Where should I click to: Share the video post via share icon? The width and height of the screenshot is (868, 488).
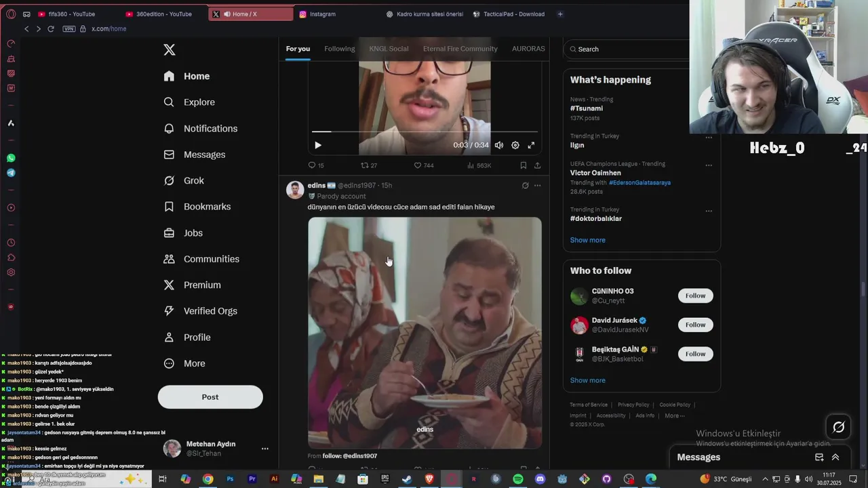pyautogui.click(x=537, y=165)
